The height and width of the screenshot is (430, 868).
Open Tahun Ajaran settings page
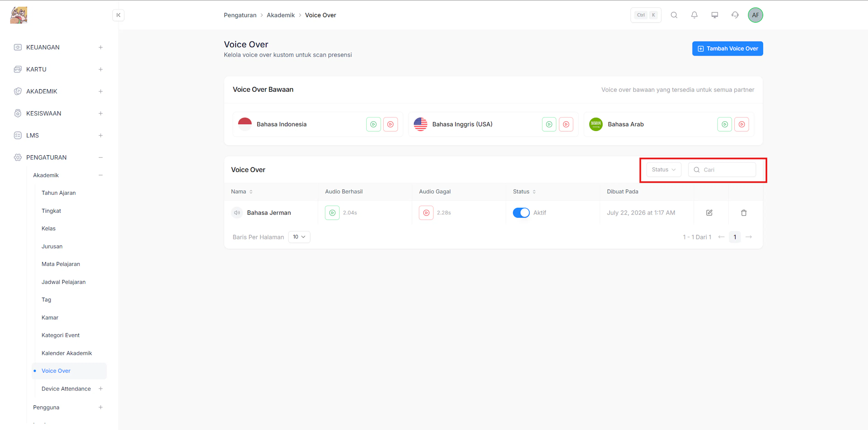coord(59,193)
